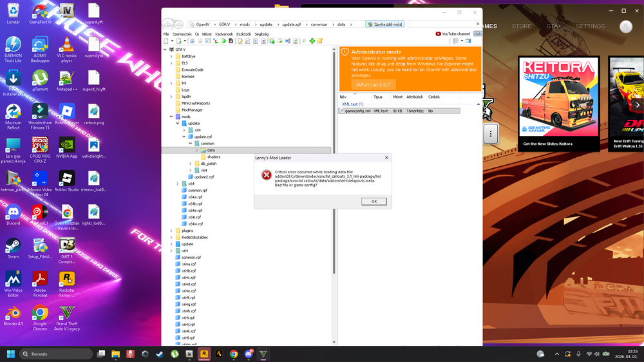Open the New file dropdown arrow
The width and height of the screenshot is (644, 362).
tap(172, 41)
